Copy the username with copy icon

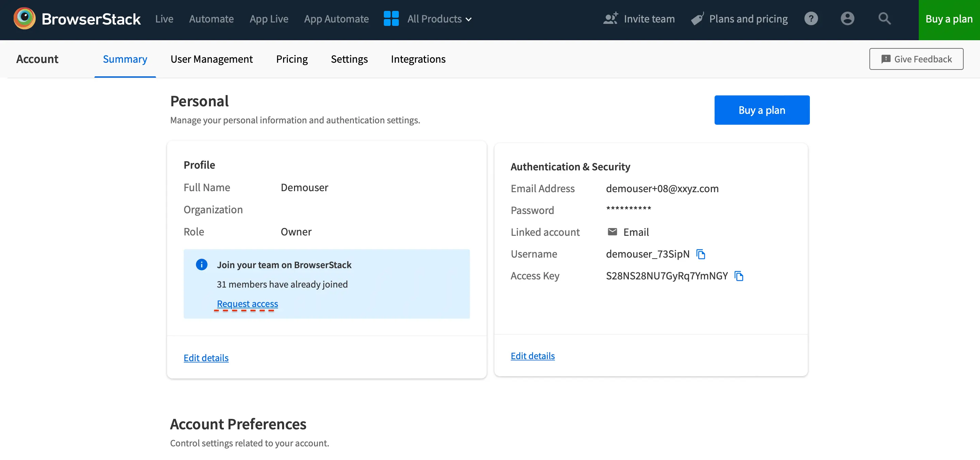point(700,254)
